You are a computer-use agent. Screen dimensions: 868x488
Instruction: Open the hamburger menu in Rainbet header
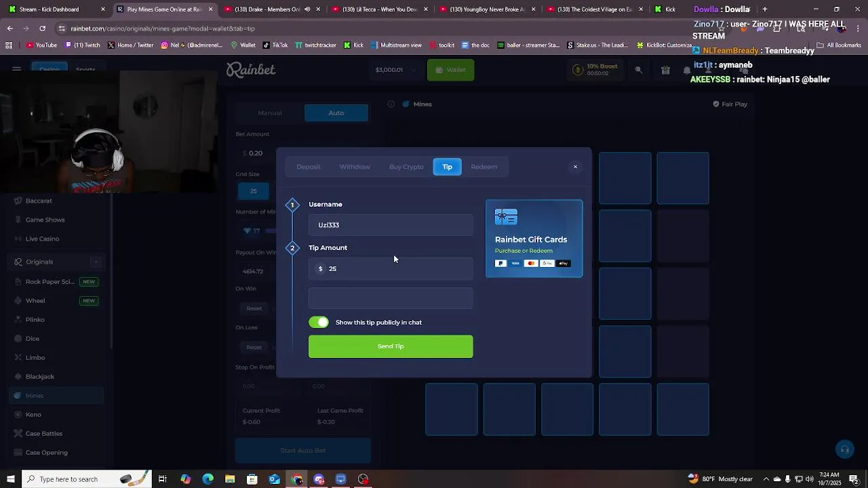[16, 69]
